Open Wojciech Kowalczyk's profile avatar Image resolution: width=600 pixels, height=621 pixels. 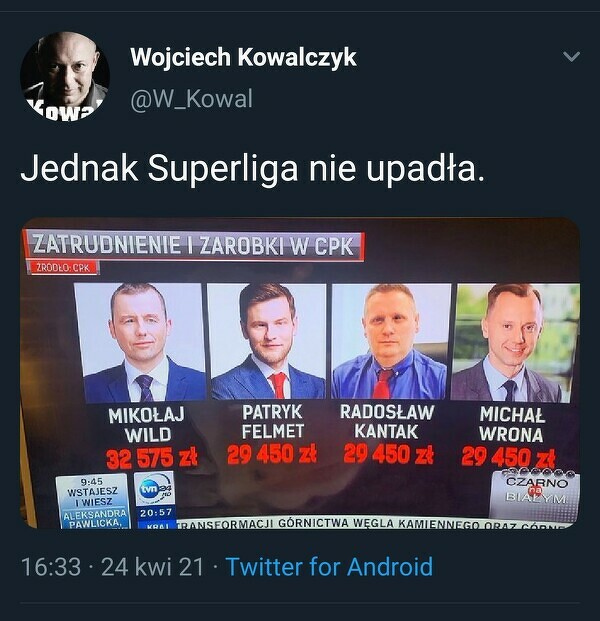tap(65, 76)
